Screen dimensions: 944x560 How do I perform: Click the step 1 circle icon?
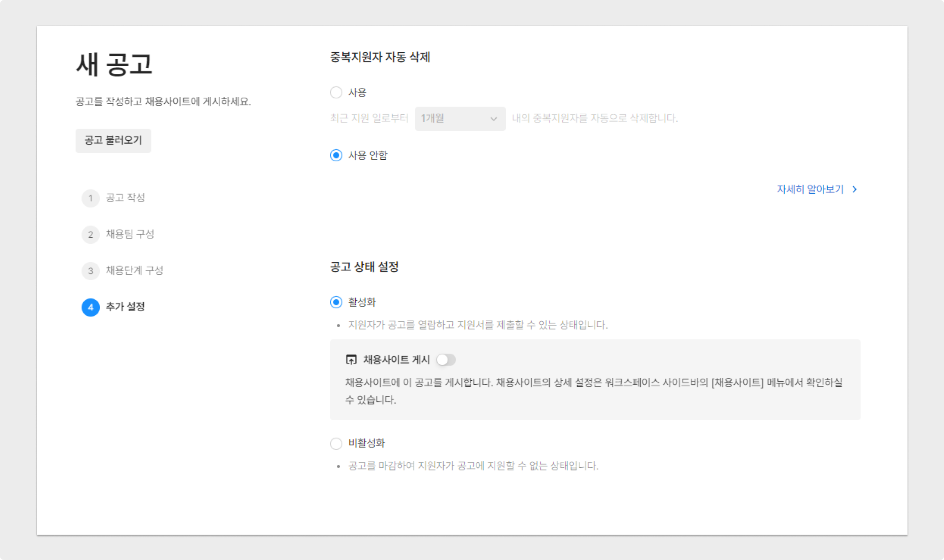(90, 198)
